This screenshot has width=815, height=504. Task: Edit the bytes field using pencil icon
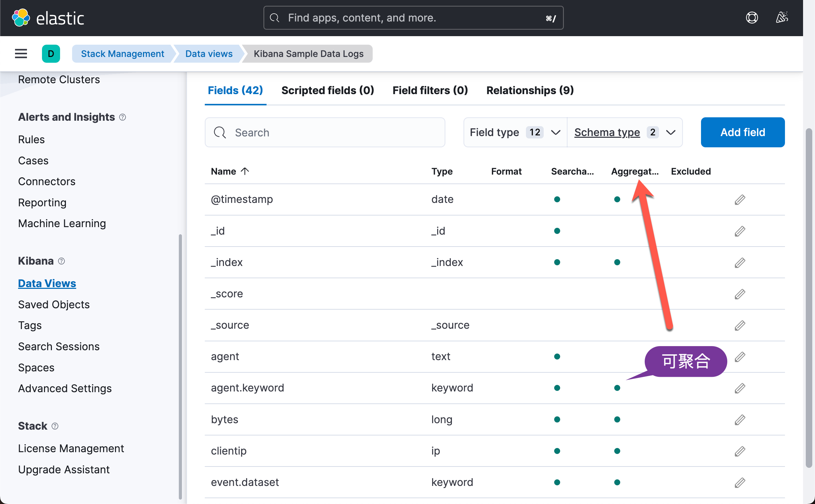(x=740, y=420)
